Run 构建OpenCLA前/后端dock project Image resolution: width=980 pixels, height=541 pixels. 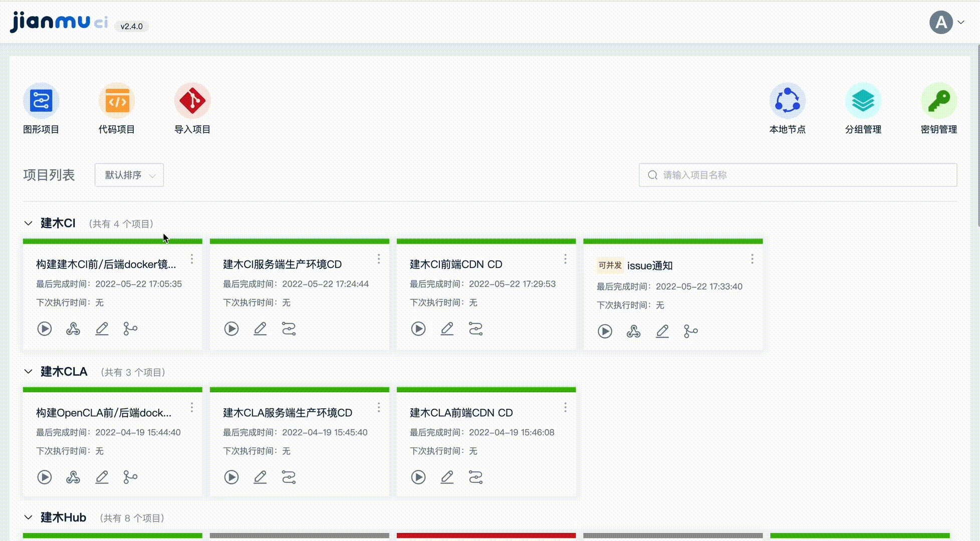pos(45,477)
